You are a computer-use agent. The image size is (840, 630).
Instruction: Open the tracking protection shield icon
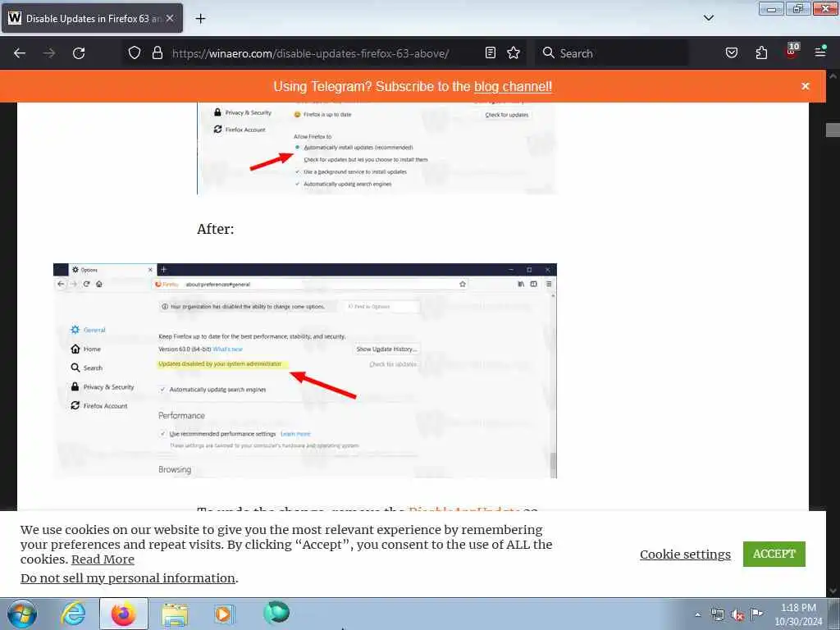pos(135,53)
